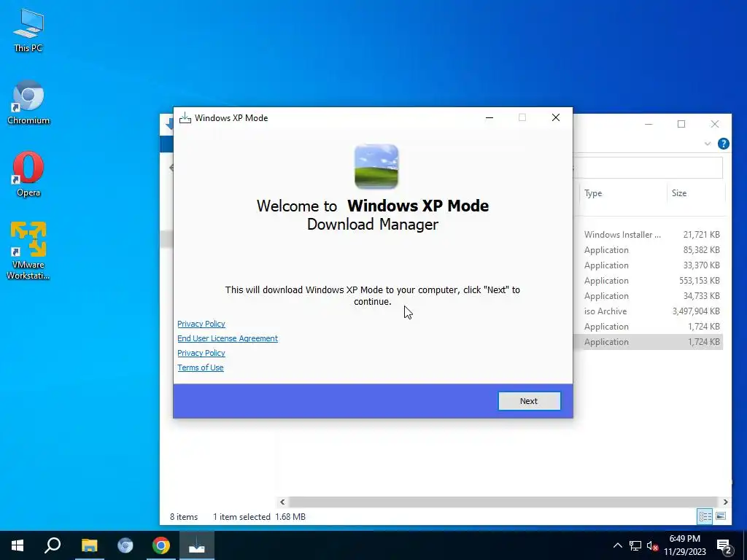Image resolution: width=747 pixels, height=560 pixels.
Task: Open the notification center icon
Action: (724, 546)
